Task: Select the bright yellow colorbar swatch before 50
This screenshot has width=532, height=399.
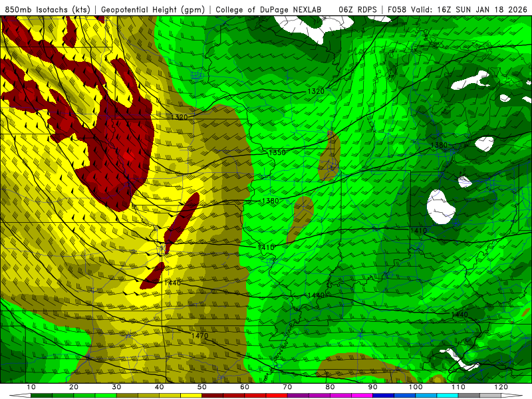Action: 191,396
